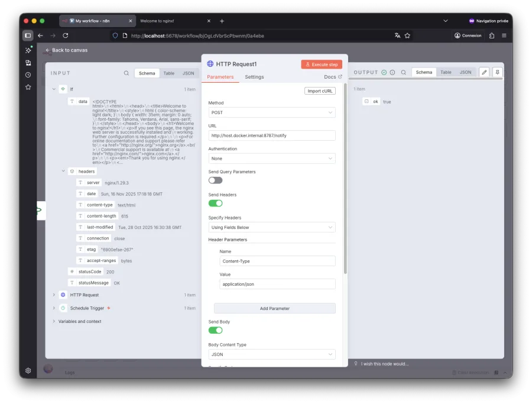Click the URL input field
This screenshot has height=404, width=532.
pyautogui.click(x=271, y=135)
